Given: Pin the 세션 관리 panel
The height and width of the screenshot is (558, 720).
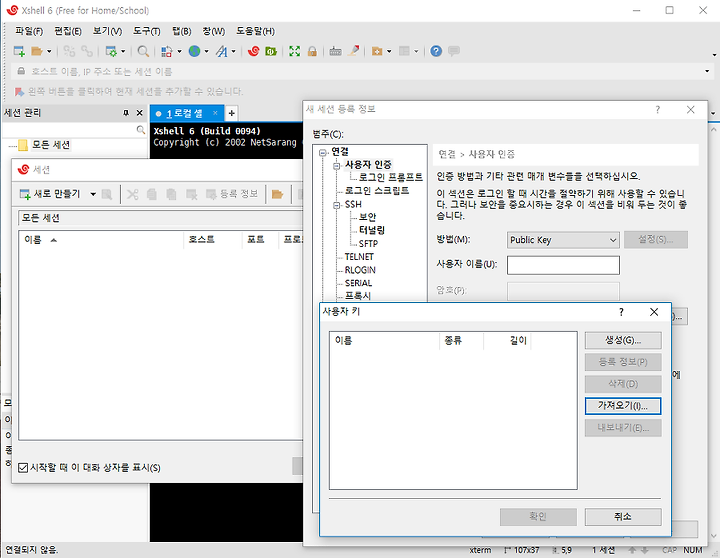Looking at the screenshot, I should coord(126,113).
